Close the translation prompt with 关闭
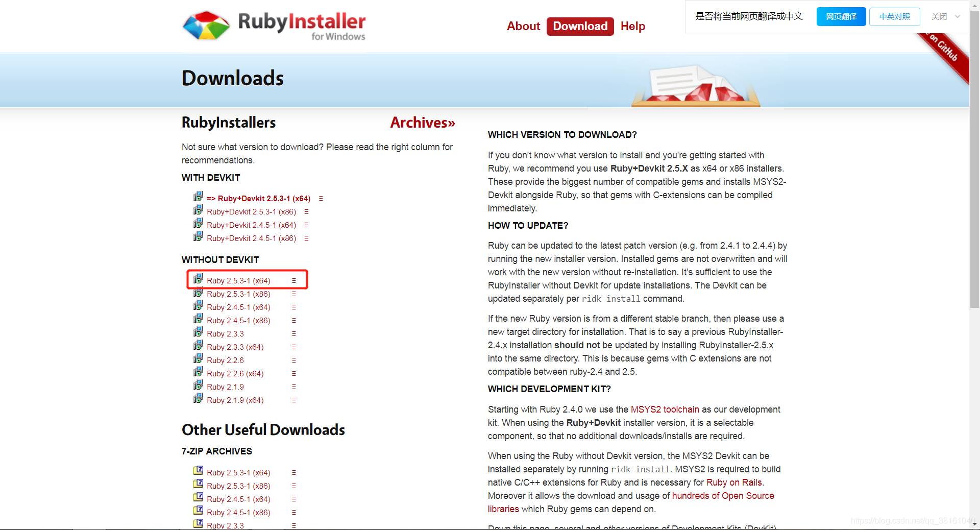 click(939, 16)
